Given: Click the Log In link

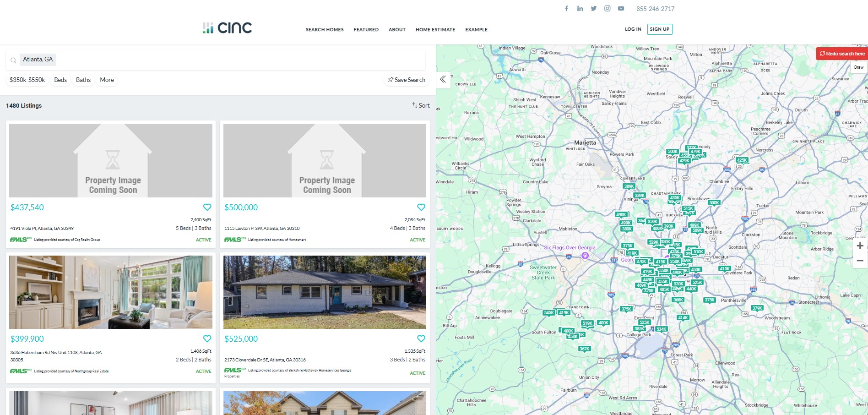Looking at the screenshot, I should coord(633,29).
